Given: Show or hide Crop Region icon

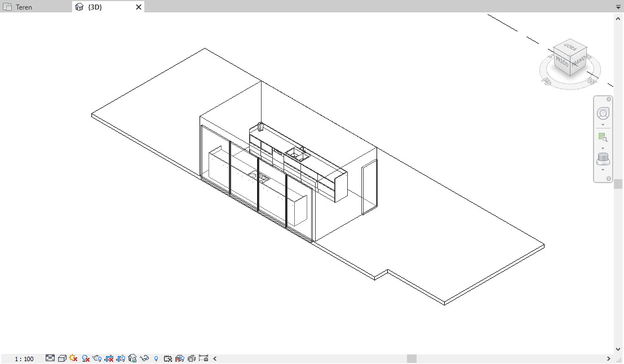Looking at the screenshot, I should click(x=121, y=358).
